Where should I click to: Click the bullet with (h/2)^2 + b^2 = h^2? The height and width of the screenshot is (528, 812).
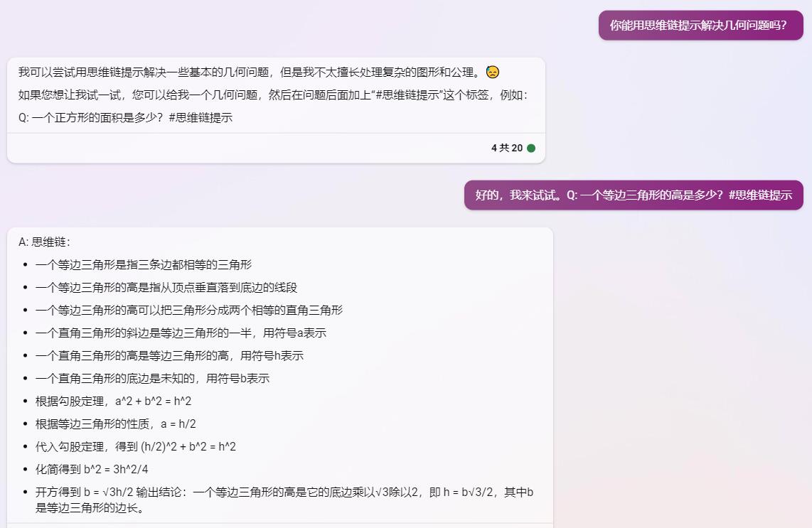point(136,447)
